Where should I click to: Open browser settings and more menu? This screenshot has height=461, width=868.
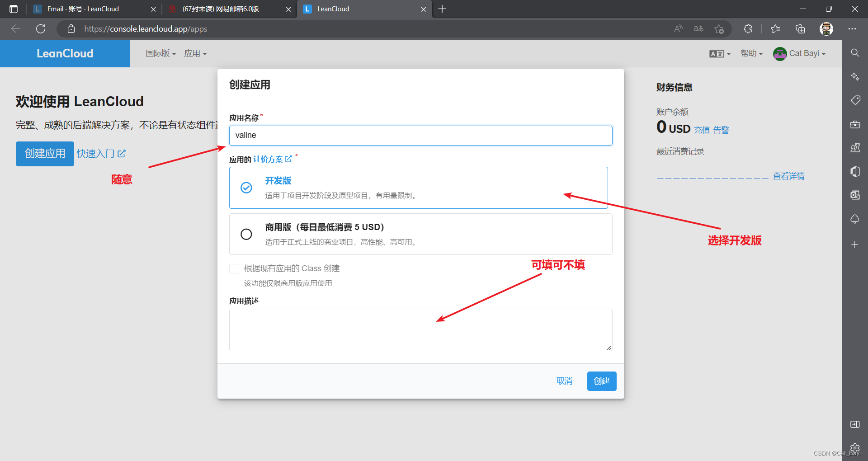852,29
